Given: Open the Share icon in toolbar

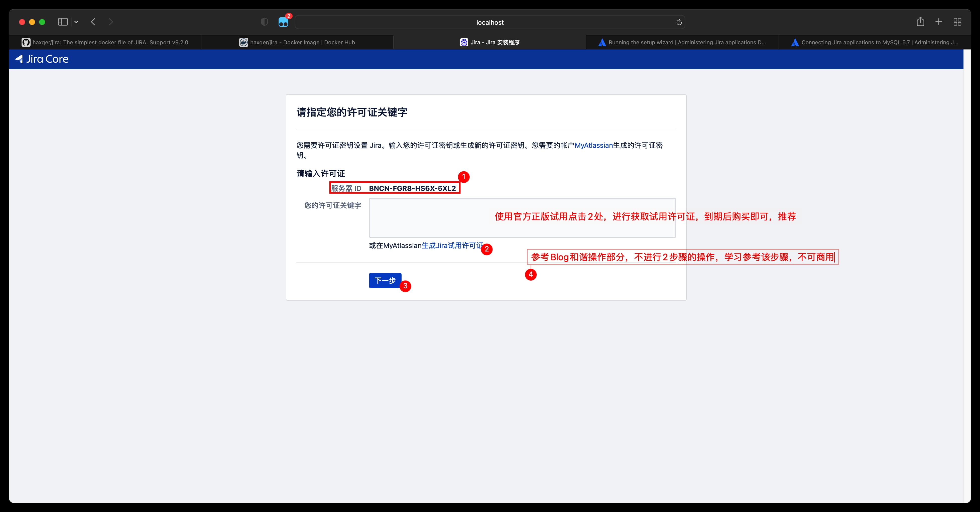Looking at the screenshot, I should (920, 22).
